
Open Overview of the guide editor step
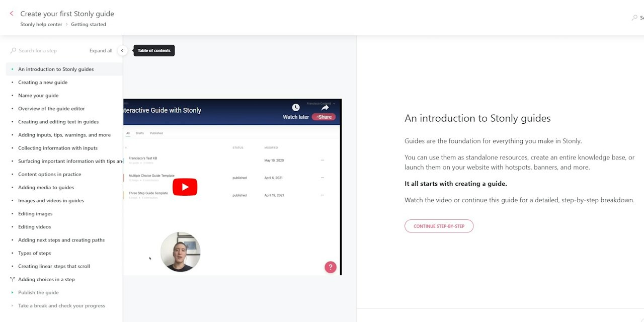coord(51,108)
